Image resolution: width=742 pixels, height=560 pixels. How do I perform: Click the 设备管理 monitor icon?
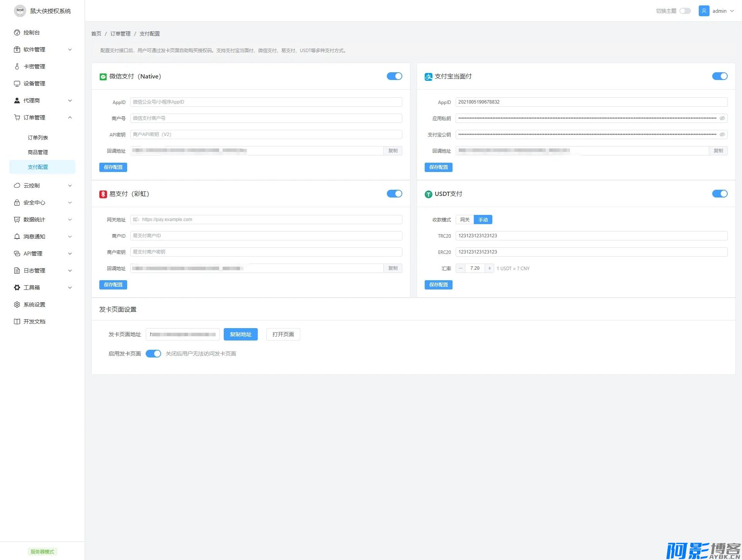click(17, 83)
